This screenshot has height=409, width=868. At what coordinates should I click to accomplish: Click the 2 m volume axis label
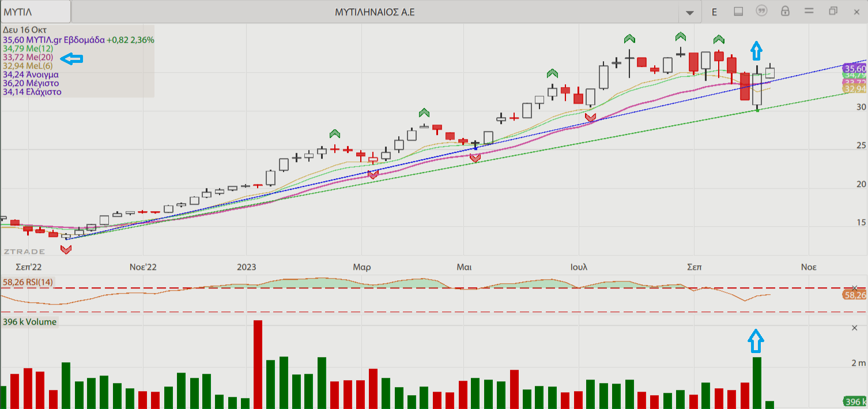click(x=859, y=363)
